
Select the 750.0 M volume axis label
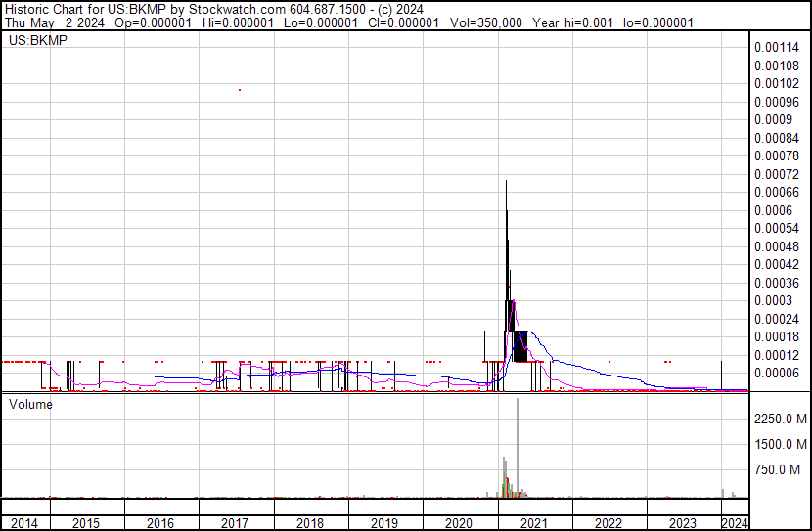coord(781,470)
